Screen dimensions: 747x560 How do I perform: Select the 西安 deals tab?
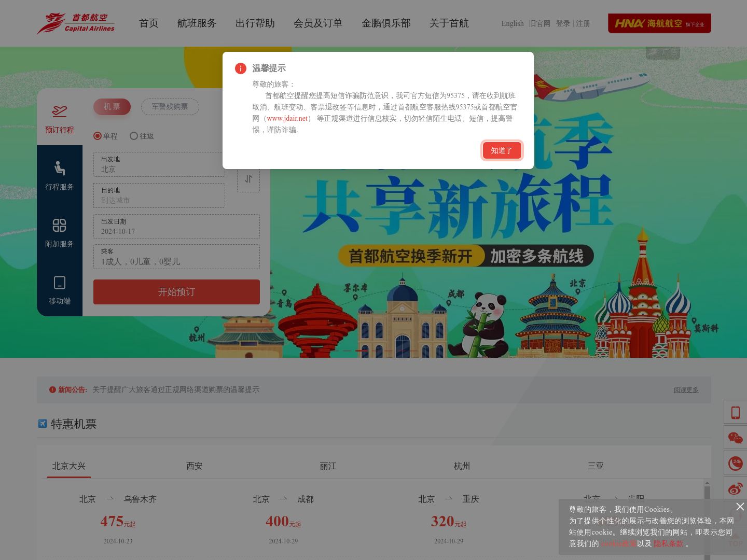pos(195,466)
